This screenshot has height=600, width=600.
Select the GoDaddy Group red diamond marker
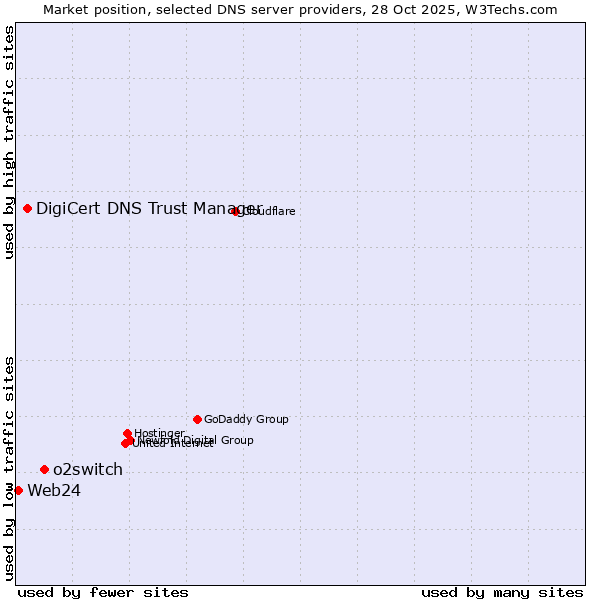point(197,419)
